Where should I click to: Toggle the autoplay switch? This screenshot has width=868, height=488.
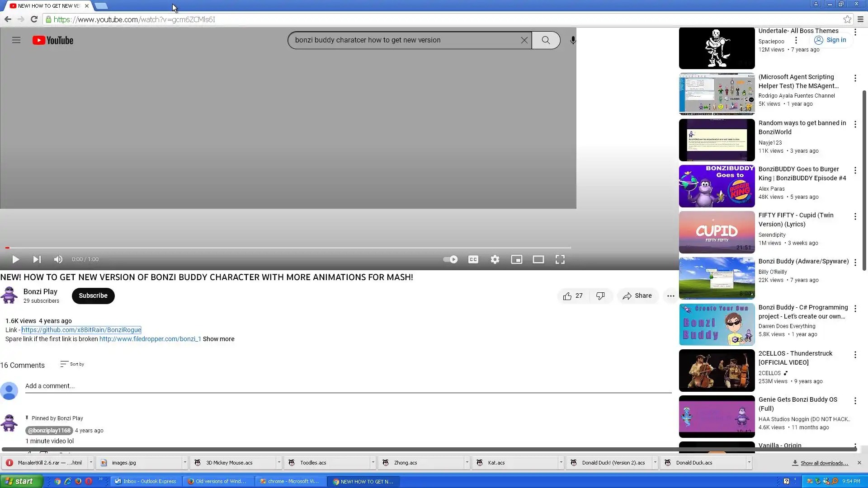click(x=450, y=259)
